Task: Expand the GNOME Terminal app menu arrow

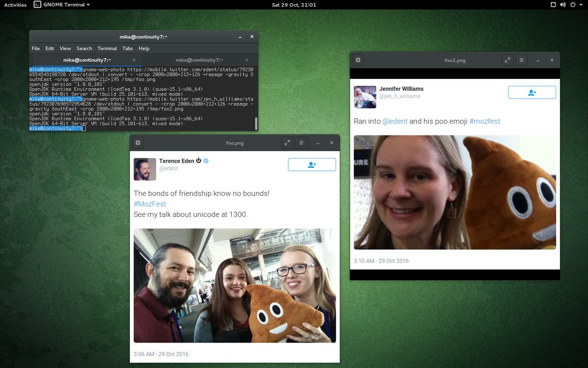Action: click(88, 4)
